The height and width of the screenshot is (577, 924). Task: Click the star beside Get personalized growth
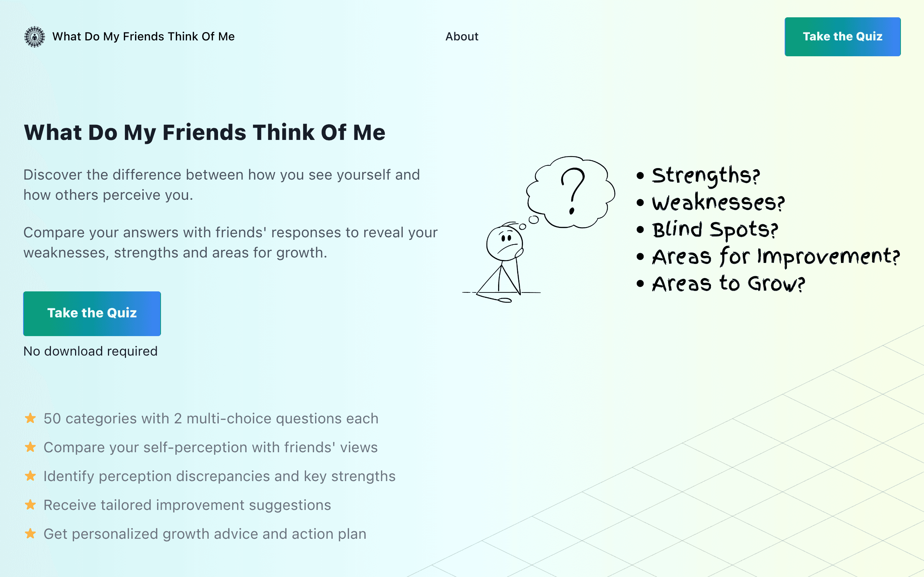[31, 533]
